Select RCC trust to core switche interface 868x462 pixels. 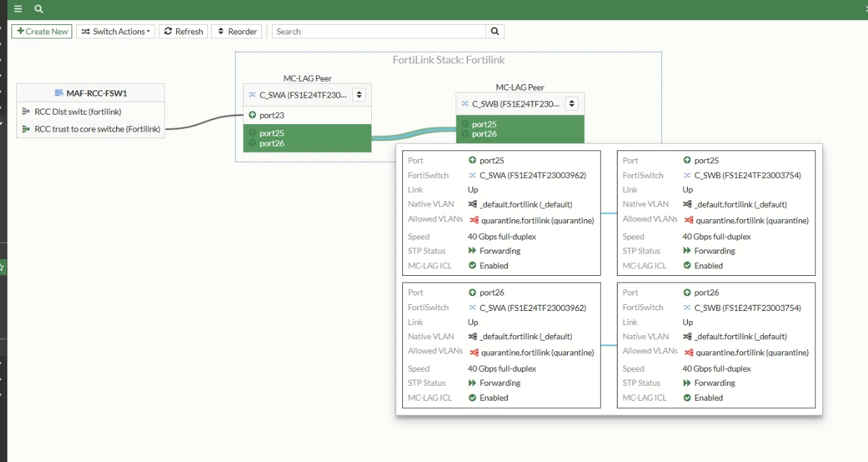[90, 129]
